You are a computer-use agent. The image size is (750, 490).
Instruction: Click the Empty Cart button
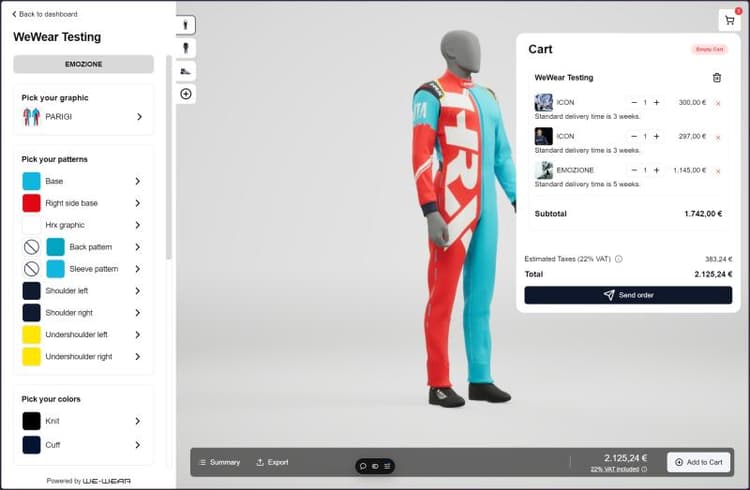tap(709, 49)
